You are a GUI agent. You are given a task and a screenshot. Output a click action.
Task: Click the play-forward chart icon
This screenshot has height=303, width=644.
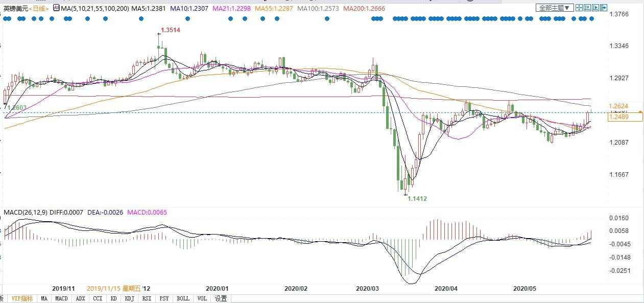[595, 8]
